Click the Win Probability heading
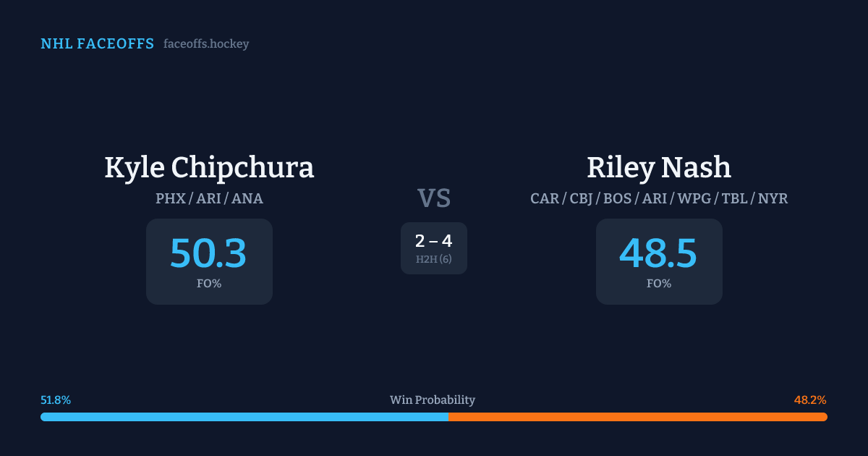 [x=433, y=400]
